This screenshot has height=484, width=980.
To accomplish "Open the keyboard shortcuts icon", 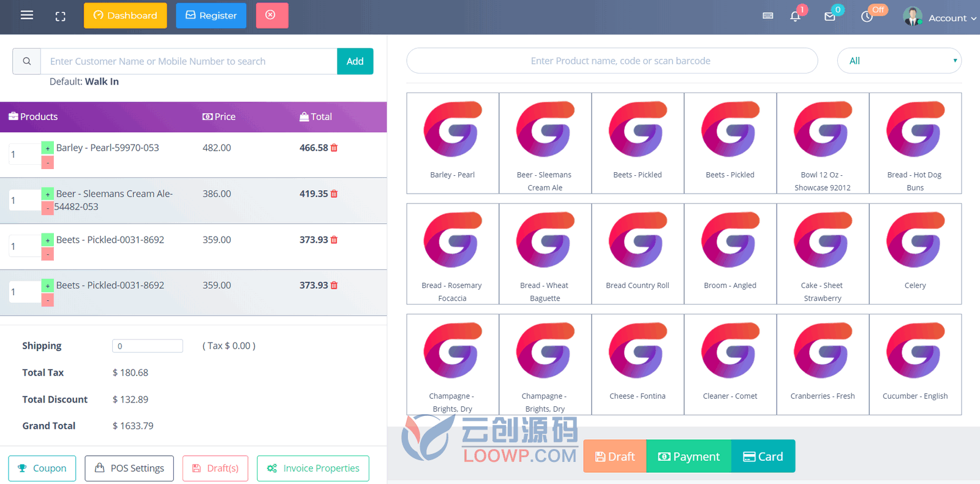I will (x=767, y=16).
